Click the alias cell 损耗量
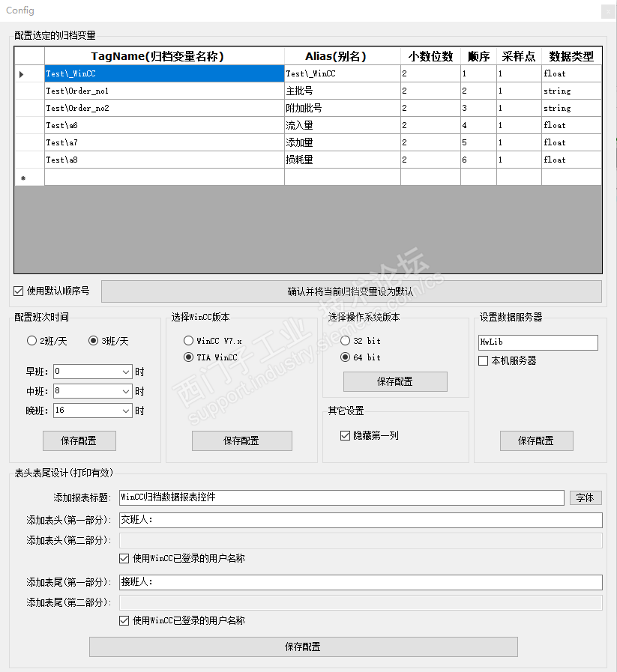617x672 pixels. point(343,160)
